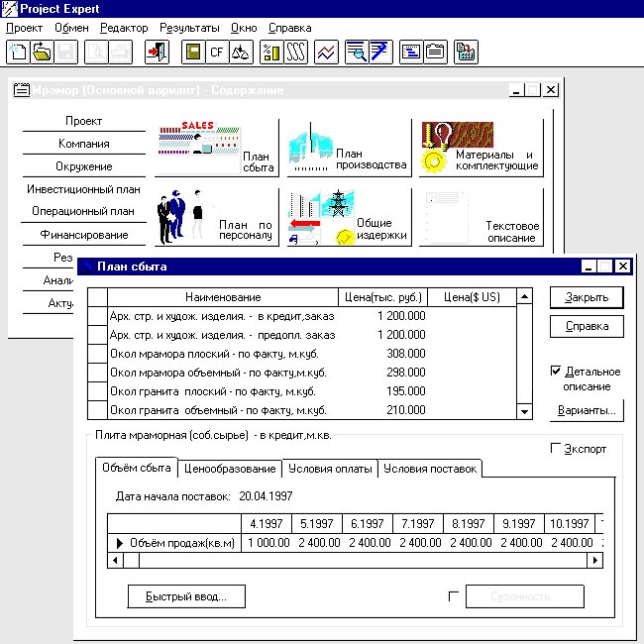
Task: Open the balance sheet scales icon
Action: pos(241,52)
